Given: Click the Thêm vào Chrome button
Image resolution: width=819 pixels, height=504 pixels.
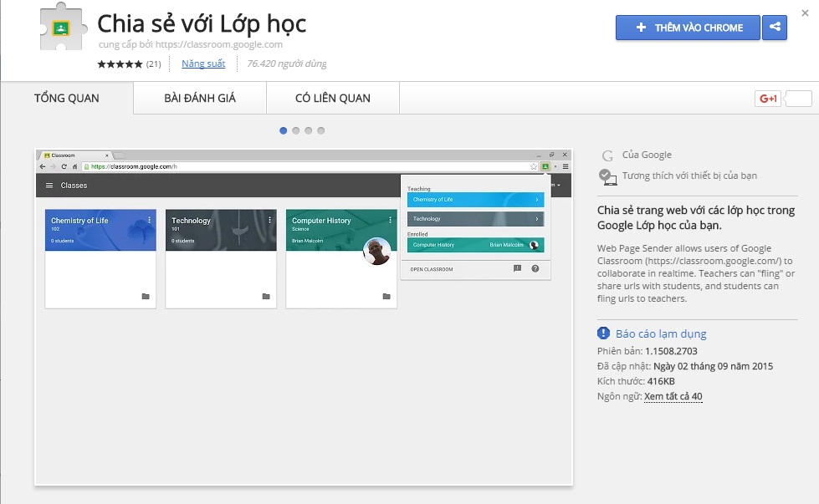Looking at the screenshot, I should click(x=688, y=28).
